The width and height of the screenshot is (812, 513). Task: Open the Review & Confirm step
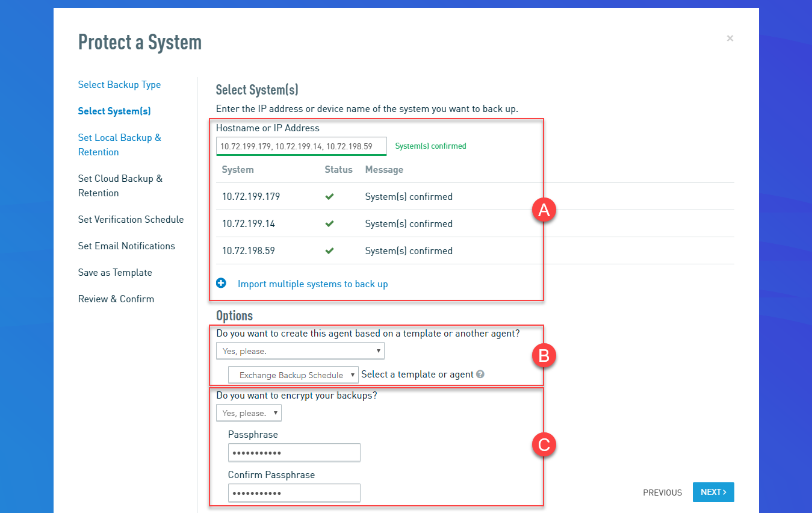tap(116, 299)
